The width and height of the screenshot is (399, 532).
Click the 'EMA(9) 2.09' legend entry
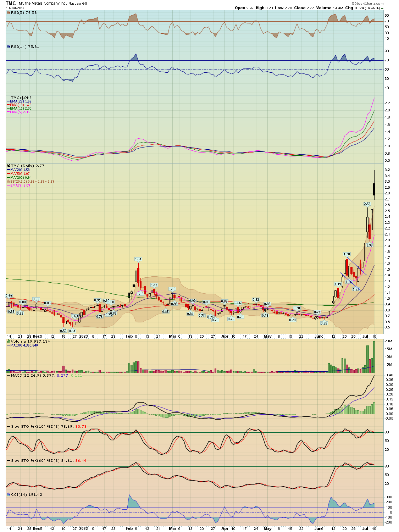coord(20,185)
